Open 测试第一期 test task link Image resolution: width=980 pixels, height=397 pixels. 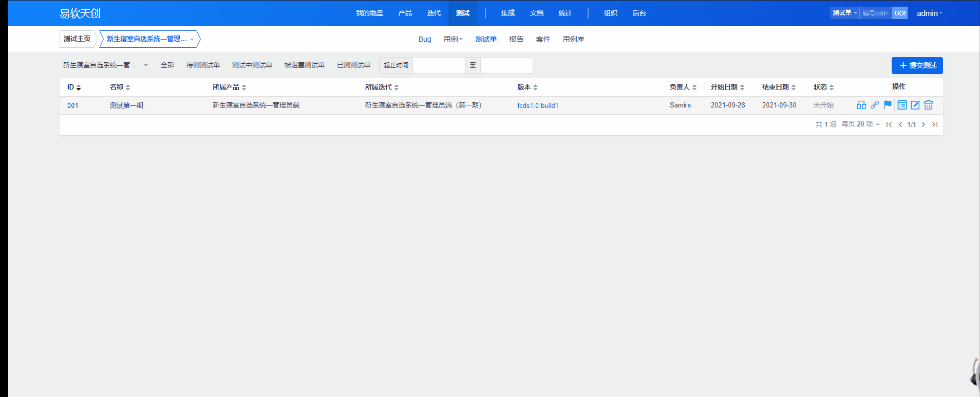(126, 105)
